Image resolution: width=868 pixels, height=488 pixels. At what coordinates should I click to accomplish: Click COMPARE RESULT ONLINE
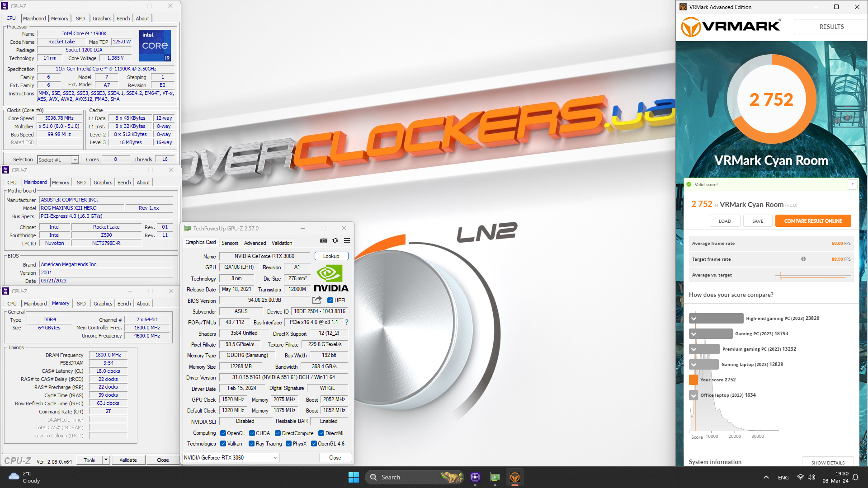(x=813, y=221)
